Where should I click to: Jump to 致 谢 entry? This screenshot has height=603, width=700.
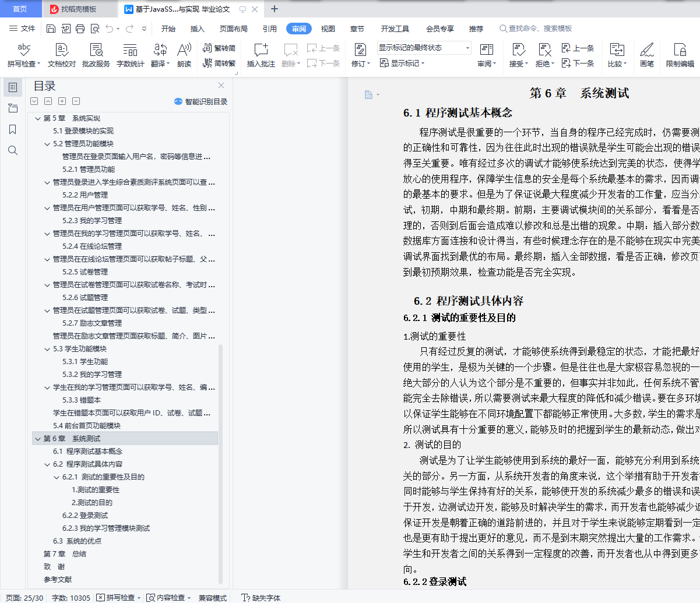pyautogui.click(x=54, y=567)
